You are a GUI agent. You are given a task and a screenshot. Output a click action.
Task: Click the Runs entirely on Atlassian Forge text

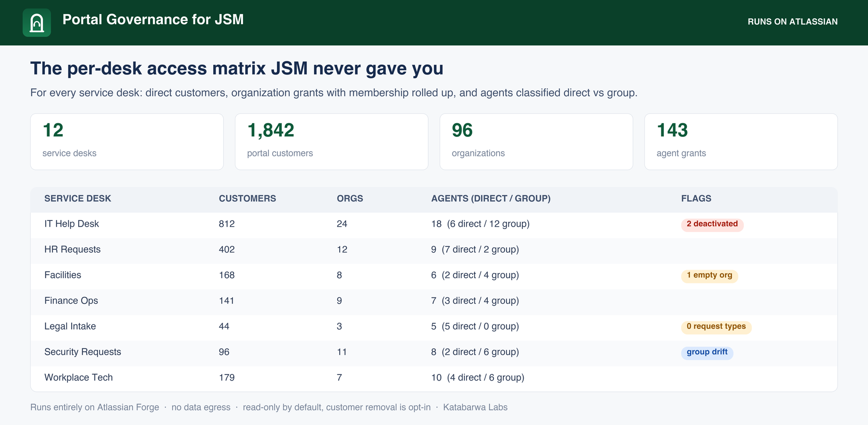tap(95, 407)
